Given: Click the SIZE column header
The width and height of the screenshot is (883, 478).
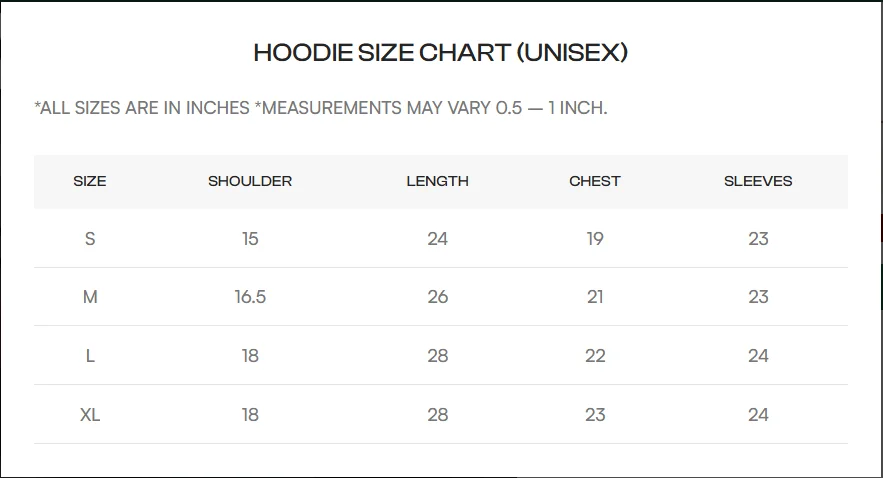Looking at the screenshot, I should tap(90, 181).
